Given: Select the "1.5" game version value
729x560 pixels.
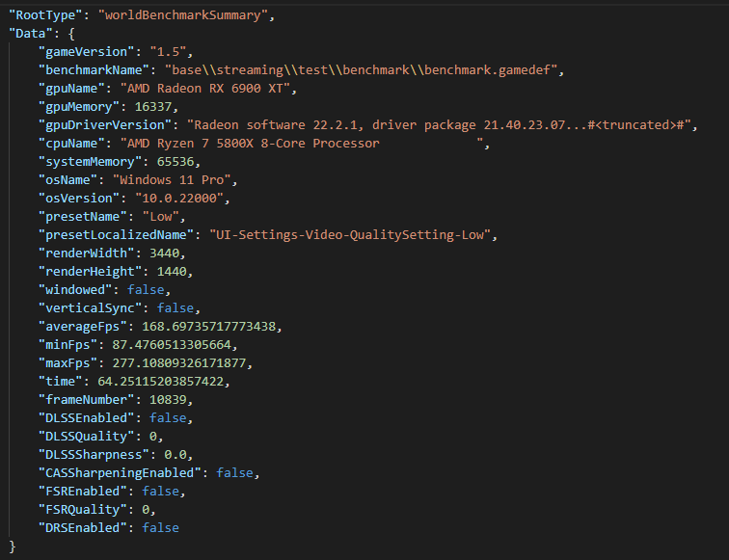Looking at the screenshot, I should 169,52.
